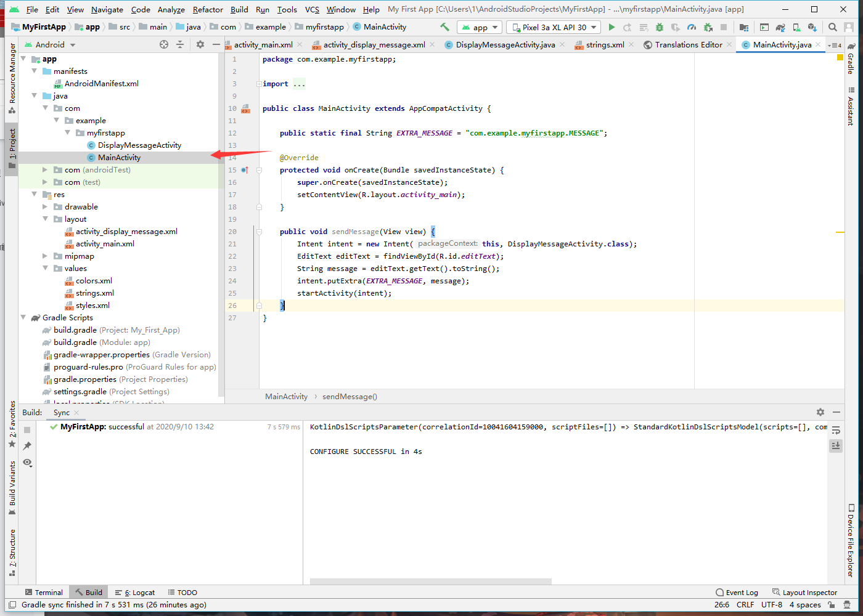Toggle the Build view eye options
The image size is (863, 616).
pyautogui.click(x=27, y=462)
